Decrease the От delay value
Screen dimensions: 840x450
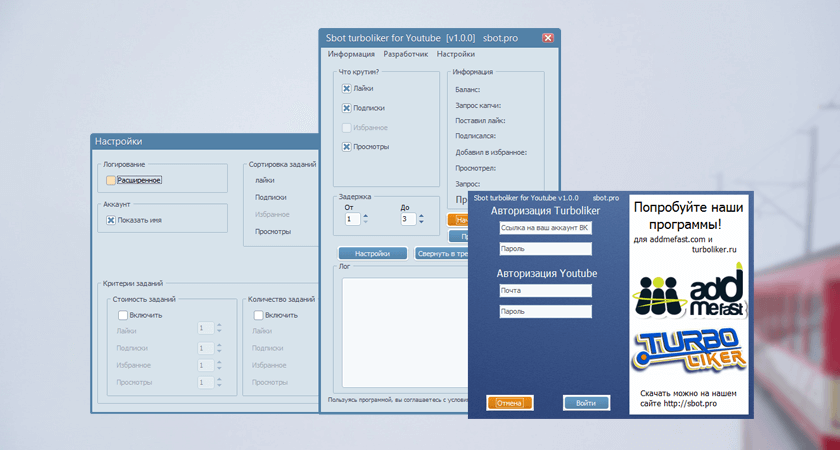tap(365, 222)
